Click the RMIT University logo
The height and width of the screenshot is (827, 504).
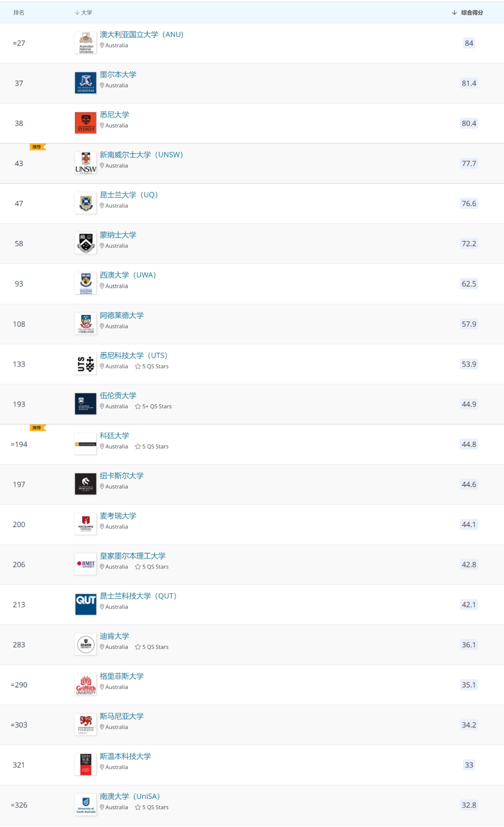tap(85, 564)
